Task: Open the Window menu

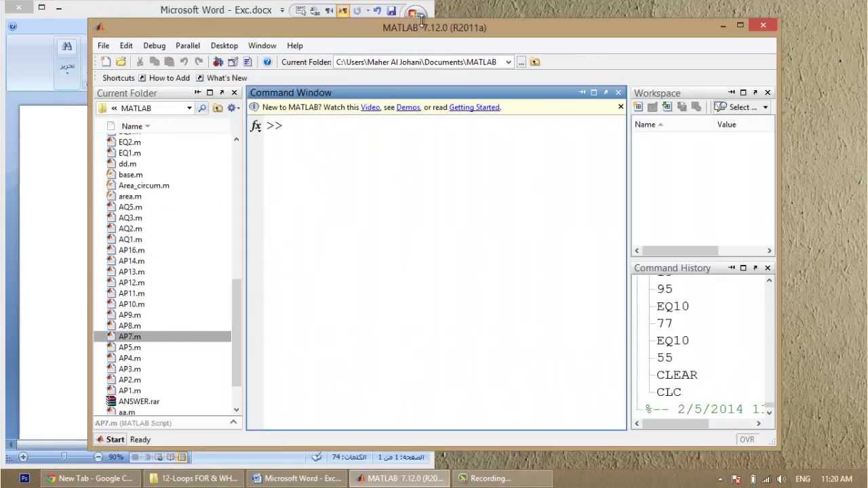Action: pos(262,45)
